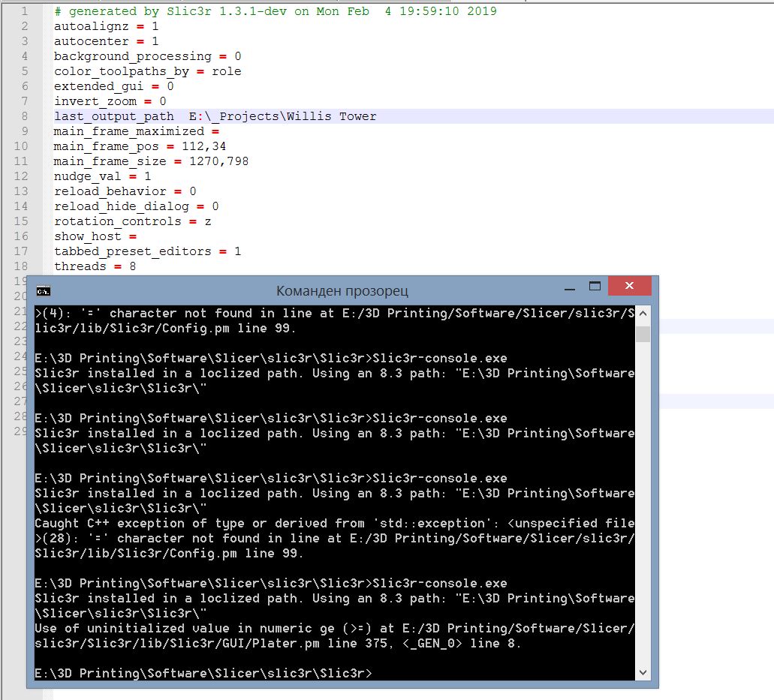774x700 pixels.
Task: Minimize the Команден прозорец window
Action: [571, 286]
